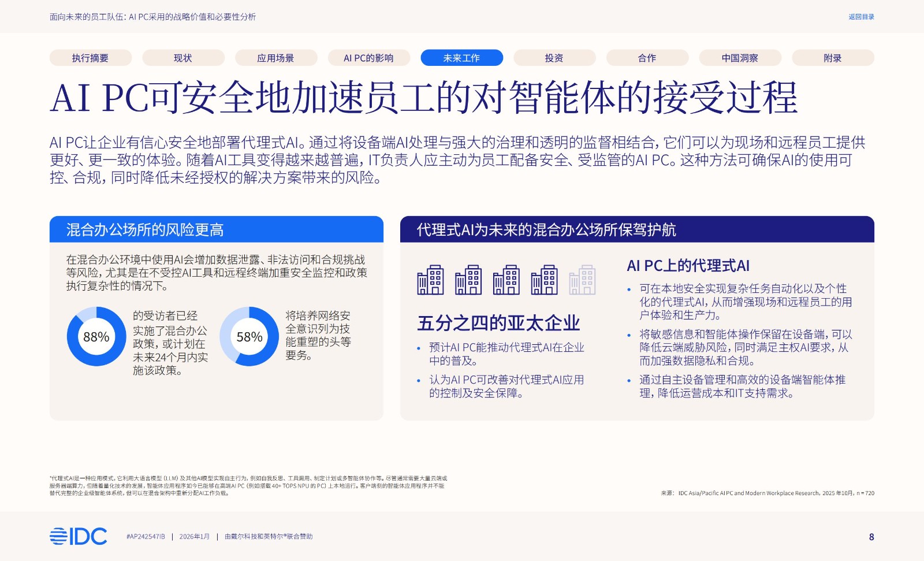Screen dimensions: 924x561
Task: Navigate to the 合作 tab
Action: point(647,58)
